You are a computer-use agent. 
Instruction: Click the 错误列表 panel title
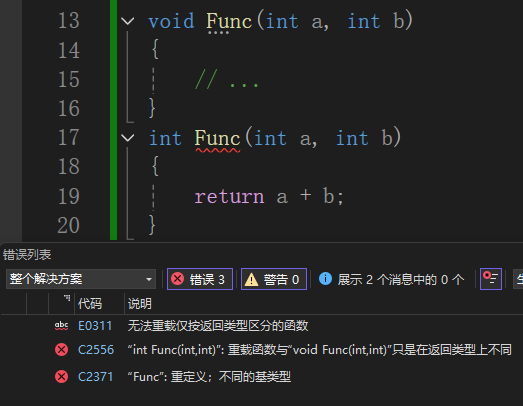coord(27,255)
